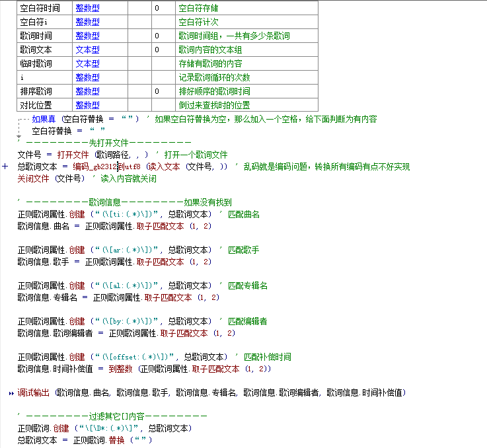The width and height of the screenshot is (487, 448).
Task: Click the 文本型 type of 歌词文本 row
Action: 88,50
